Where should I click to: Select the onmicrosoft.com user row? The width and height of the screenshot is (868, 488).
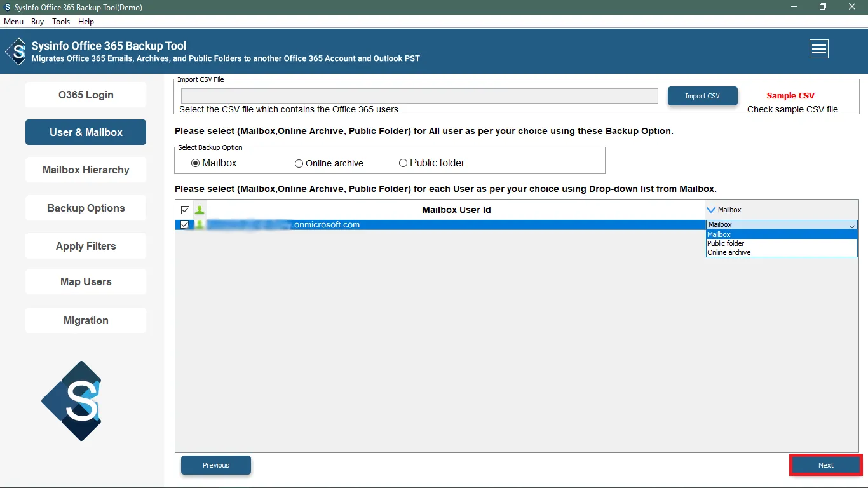(440, 225)
